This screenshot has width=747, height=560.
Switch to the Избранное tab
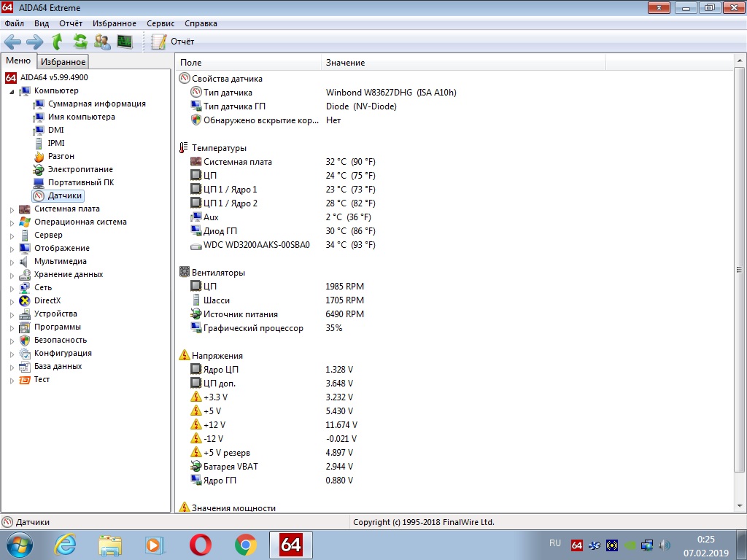63,62
